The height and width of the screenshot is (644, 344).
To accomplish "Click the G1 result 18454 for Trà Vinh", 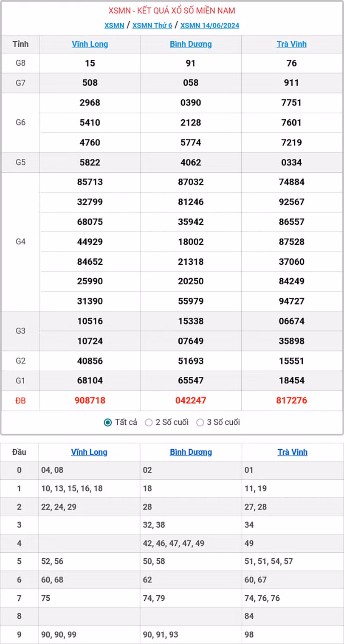I will (x=292, y=381).
